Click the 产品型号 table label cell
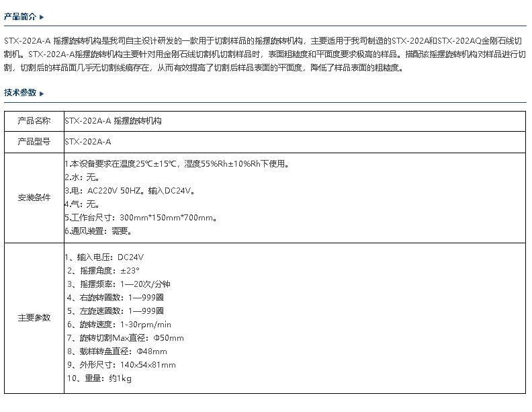The width and height of the screenshot is (532, 412). 34,142
